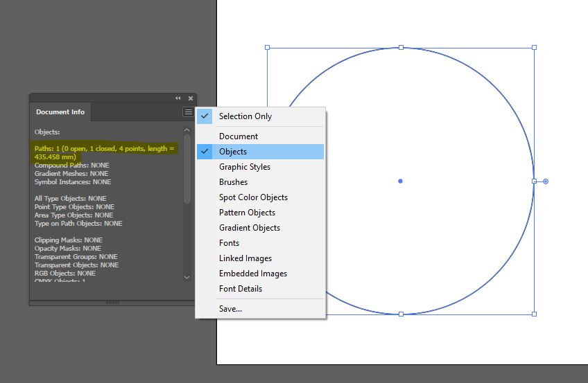Choose Graphic Styles in the menu
Image resolution: width=588 pixels, height=383 pixels.
point(245,167)
